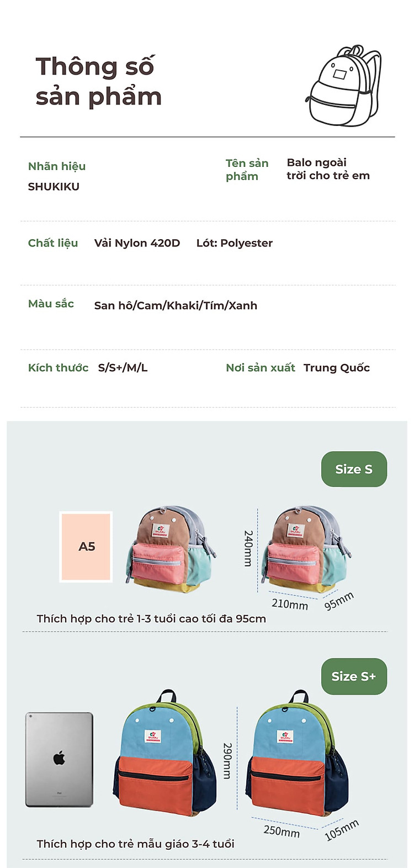The height and width of the screenshot is (868, 414).
Task: Click the SHUKIKU brand name
Action: (54, 187)
